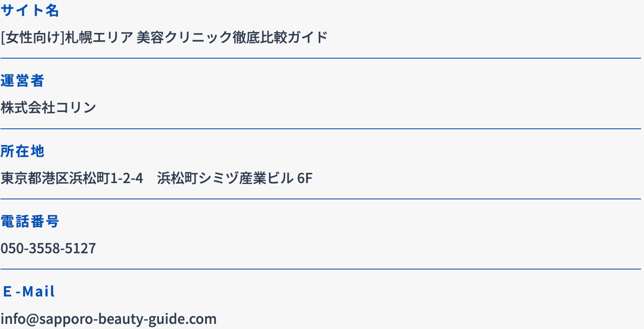The image size is (644, 329).
Task: Click the E-Mail heading label
Action: 28,292
